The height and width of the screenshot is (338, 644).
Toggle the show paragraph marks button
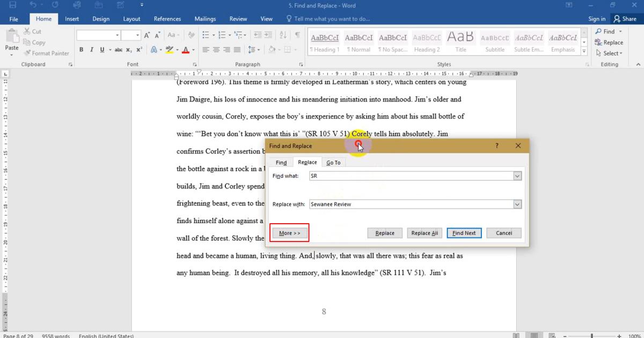[297, 35]
